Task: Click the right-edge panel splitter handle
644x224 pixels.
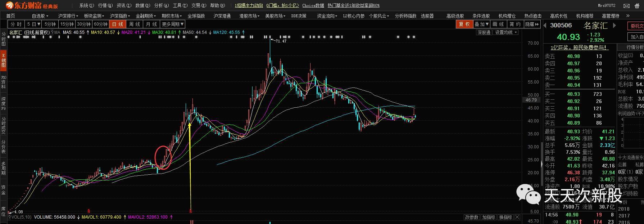Action: (x=542, y=164)
